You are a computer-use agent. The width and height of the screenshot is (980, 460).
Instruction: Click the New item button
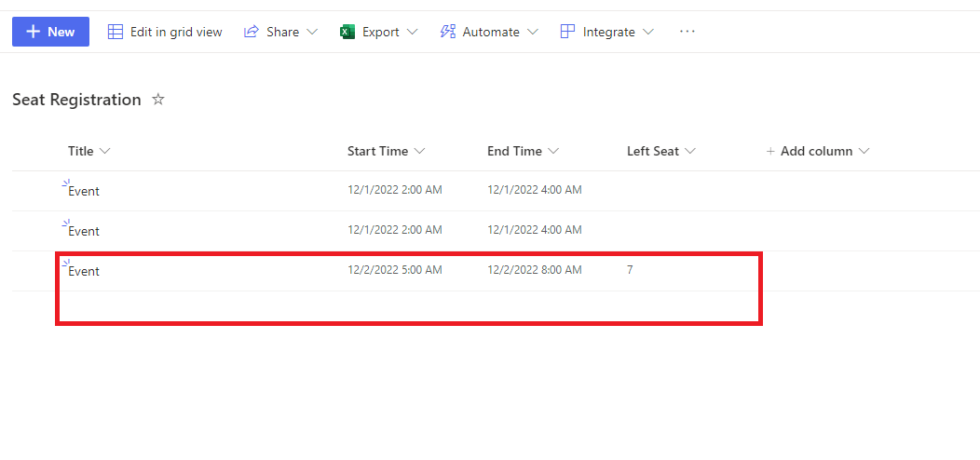tap(50, 32)
